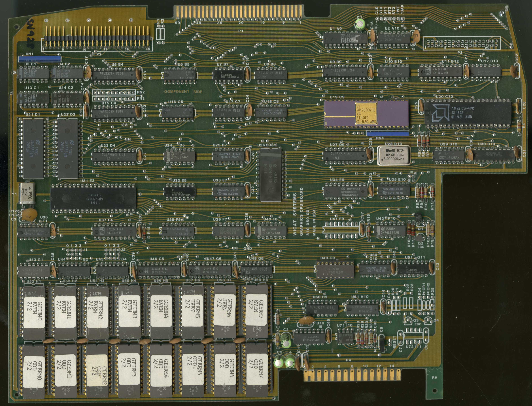Image resolution: width=532 pixels, height=406 pixels.
Task: Click the Intersil IM6402 chip
Action: 93,199
